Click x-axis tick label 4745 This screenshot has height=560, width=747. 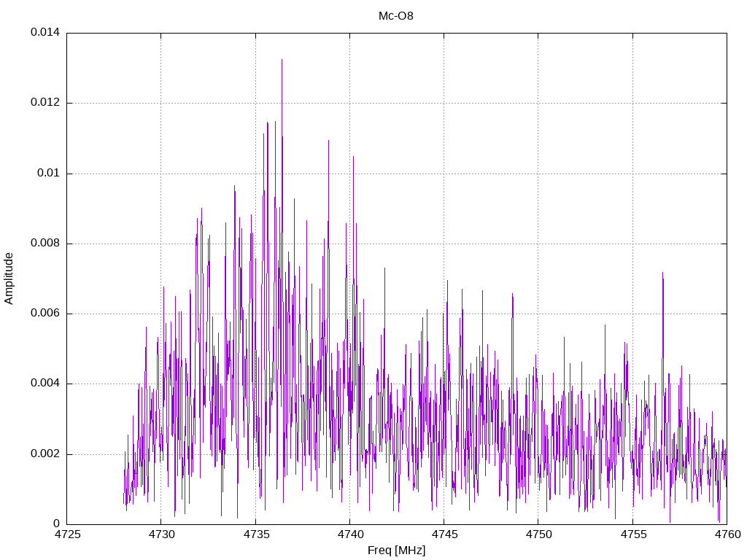[x=444, y=534]
